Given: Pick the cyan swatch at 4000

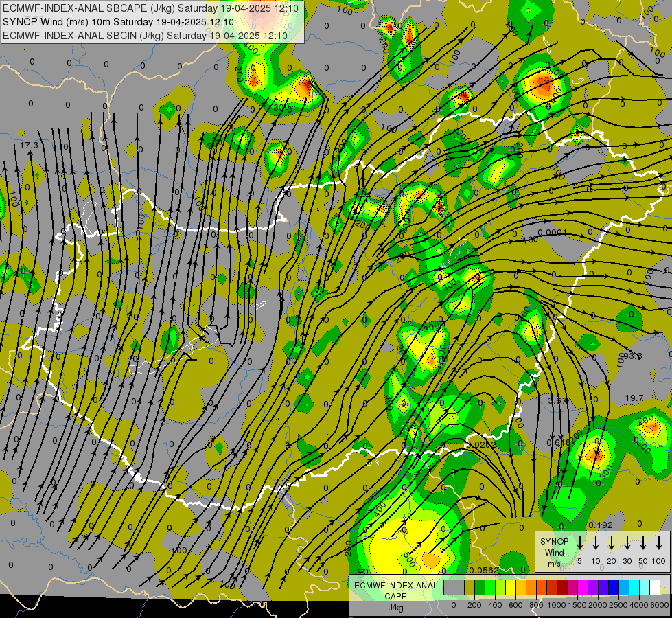Looking at the screenshot, I should tap(634, 587).
